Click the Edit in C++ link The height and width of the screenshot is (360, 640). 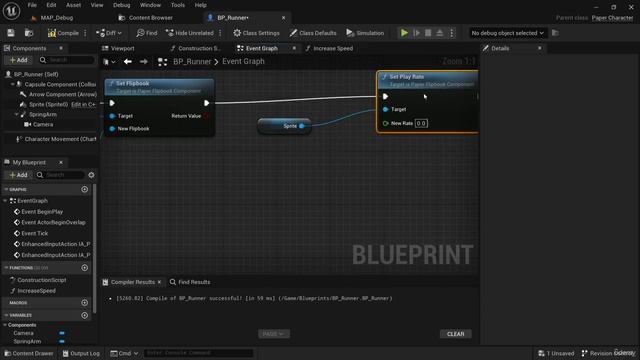(83, 104)
